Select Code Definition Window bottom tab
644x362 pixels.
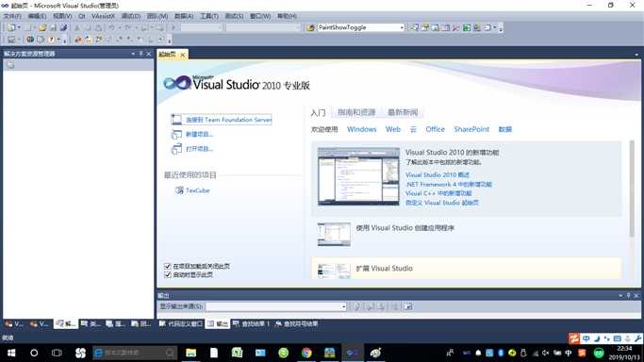click(x=181, y=324)
